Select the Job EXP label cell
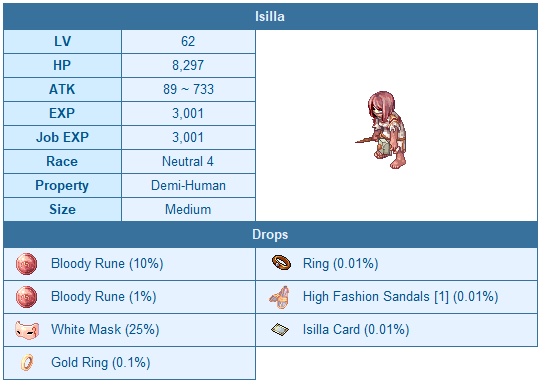Image resolution: width=541 pixels, height=383 pixels. tap(62, 137)
